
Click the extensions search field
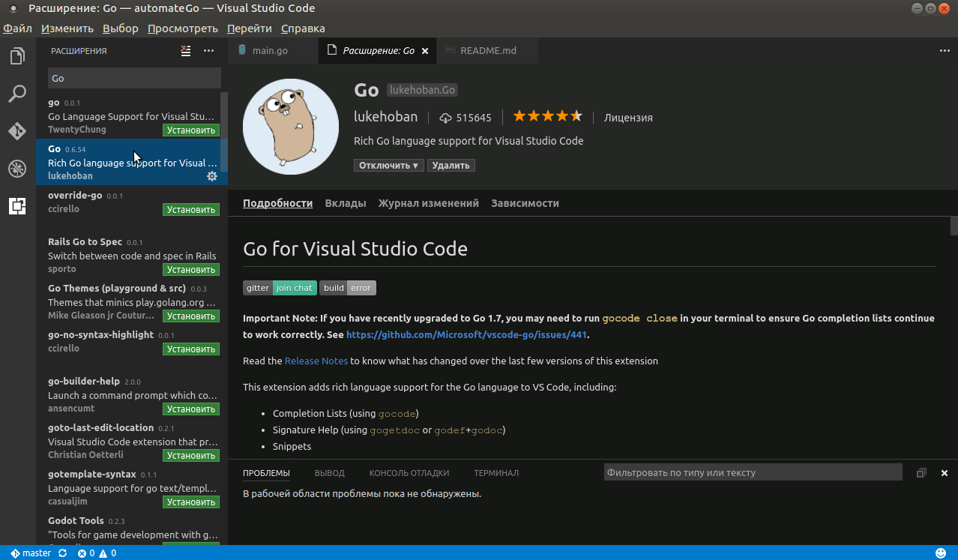[x=134, y=78]
